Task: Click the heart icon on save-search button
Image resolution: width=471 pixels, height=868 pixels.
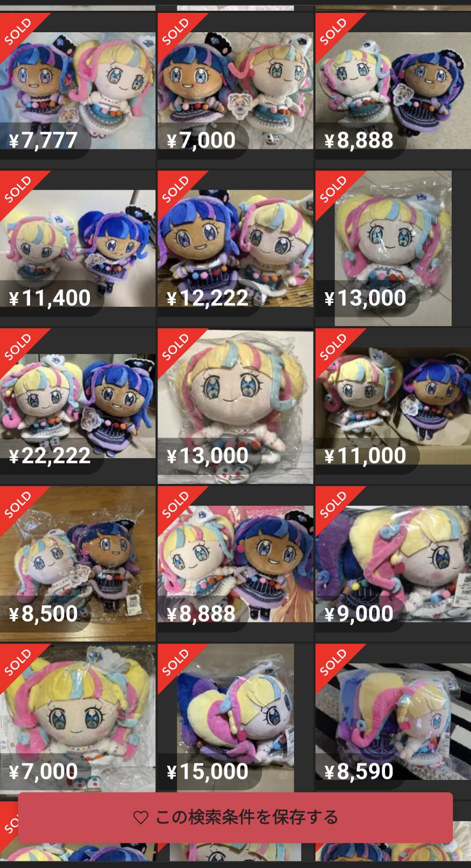Action: coord(140,818)
